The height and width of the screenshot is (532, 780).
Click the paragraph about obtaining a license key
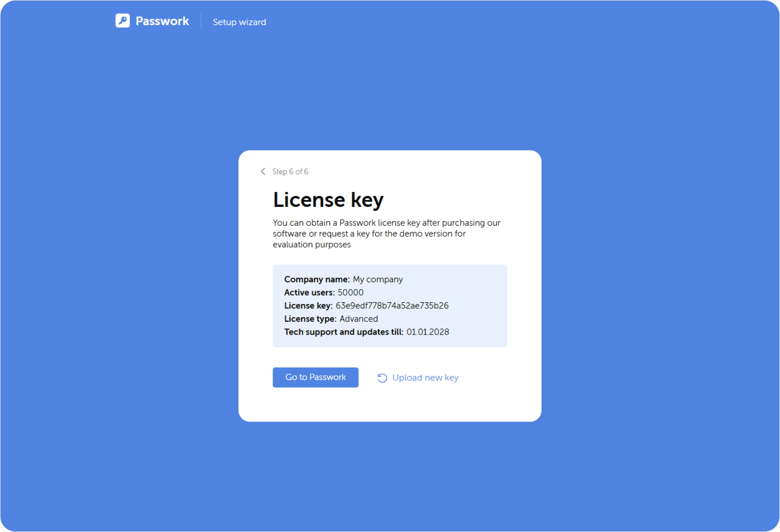[386, 234]
